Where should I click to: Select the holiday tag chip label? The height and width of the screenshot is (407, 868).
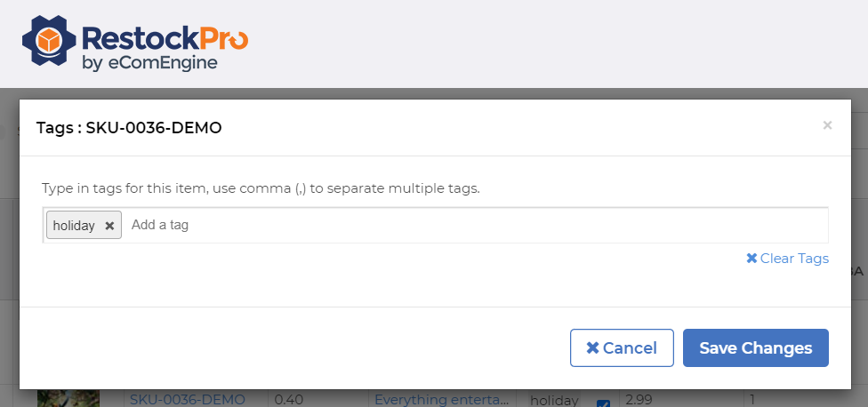tap(74, 226)
